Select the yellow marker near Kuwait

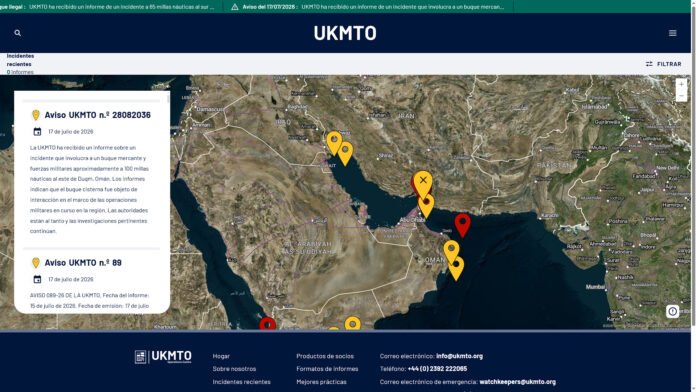pos(334,143)
